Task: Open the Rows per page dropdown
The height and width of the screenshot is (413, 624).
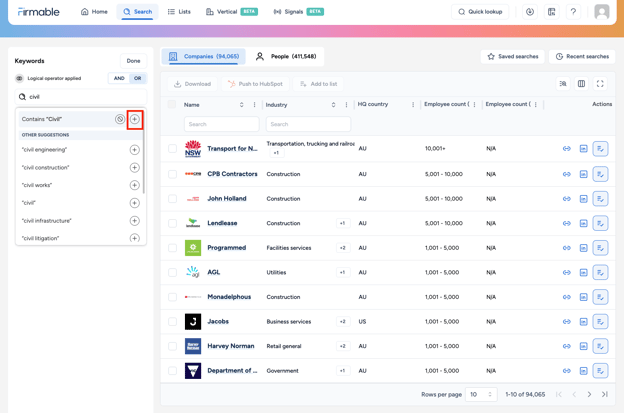Action: [x=481, y=394]
